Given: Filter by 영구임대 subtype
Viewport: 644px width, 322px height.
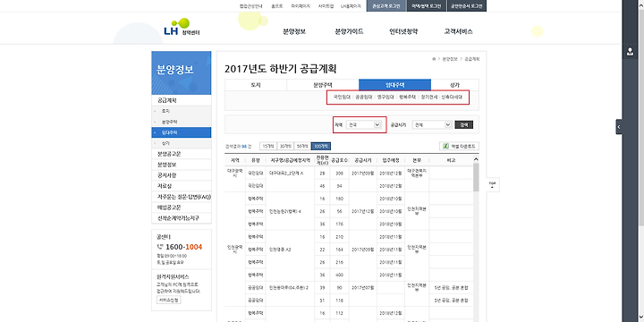Looking at the screenshot, I should pyautogui.click(x=386, y=97).
